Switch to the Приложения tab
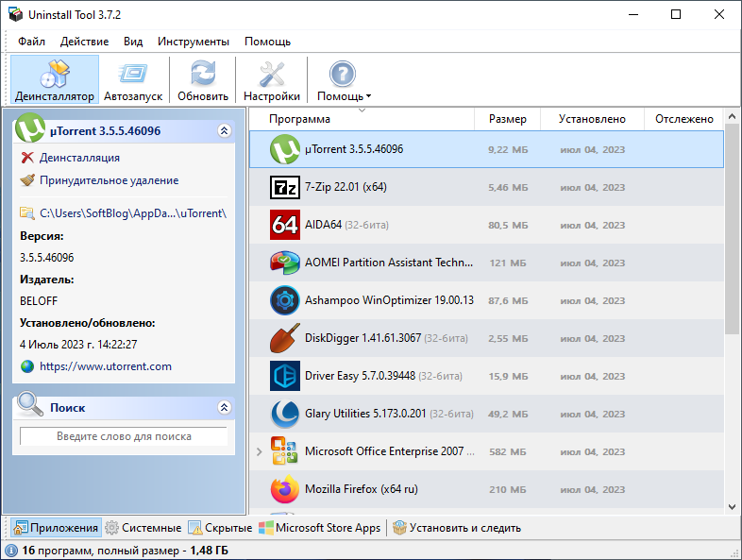 click(57, 528)
